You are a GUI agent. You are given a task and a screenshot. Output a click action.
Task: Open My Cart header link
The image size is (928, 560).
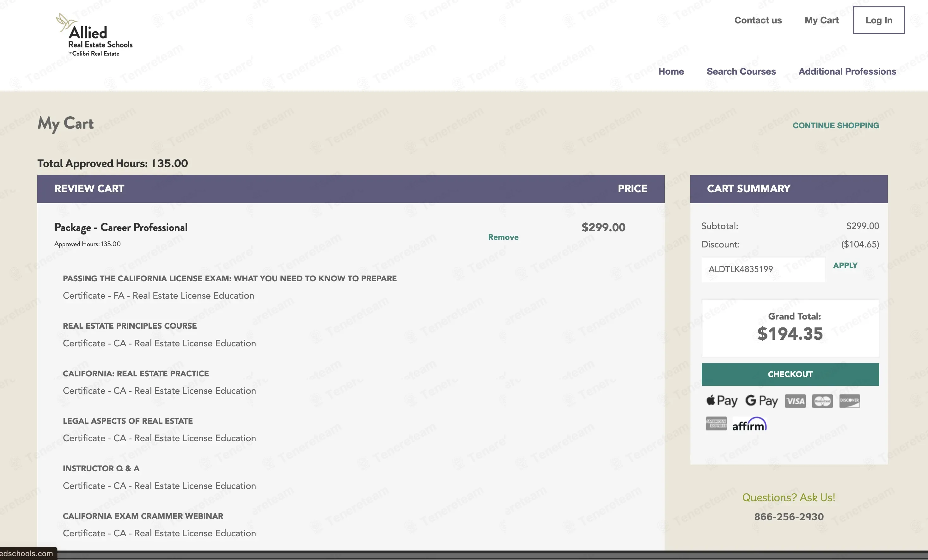pos(821,20)
